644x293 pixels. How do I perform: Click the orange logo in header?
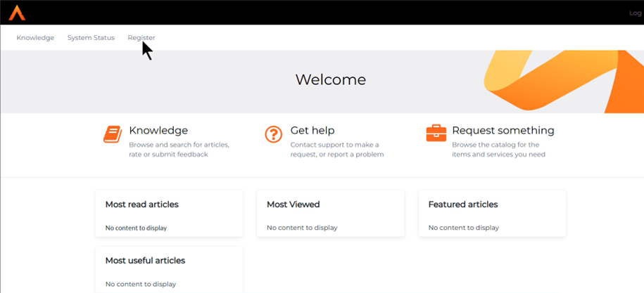(16, 12)
